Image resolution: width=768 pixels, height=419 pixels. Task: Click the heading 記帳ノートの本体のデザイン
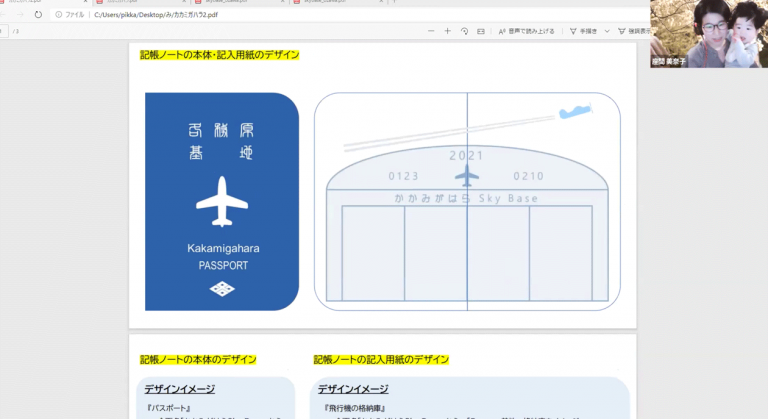pos(198,360)
